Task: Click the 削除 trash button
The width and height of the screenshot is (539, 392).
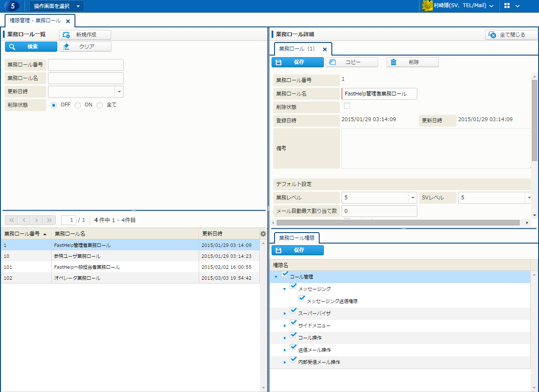Action: coord(412,62)
